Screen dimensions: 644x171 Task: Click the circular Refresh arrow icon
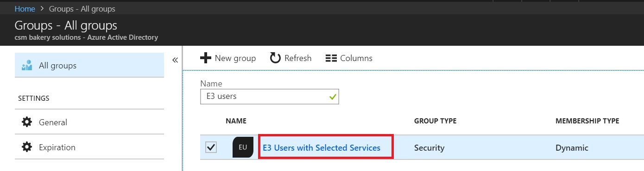pyautogui.click(x=276, y=58)
